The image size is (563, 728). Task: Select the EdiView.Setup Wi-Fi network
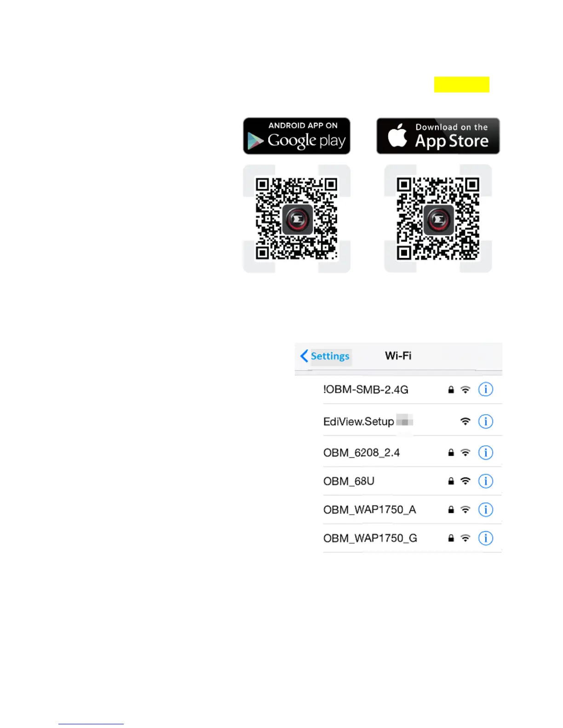pyautogui.click(x=412, y=421)
